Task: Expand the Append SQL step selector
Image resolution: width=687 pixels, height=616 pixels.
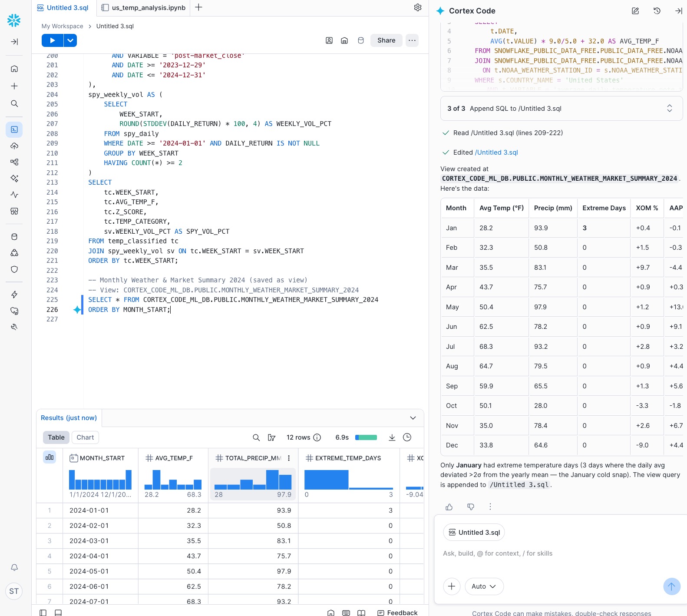Action: [x=669, y=108]
